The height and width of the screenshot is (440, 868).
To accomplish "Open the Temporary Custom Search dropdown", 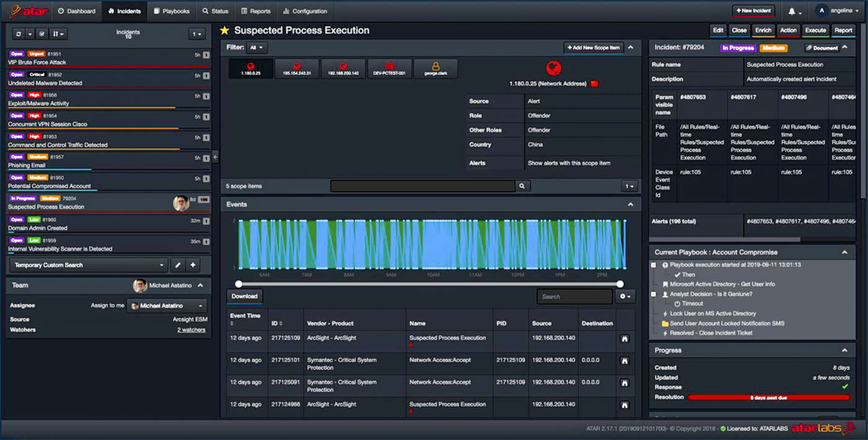I will pos(89,265).
